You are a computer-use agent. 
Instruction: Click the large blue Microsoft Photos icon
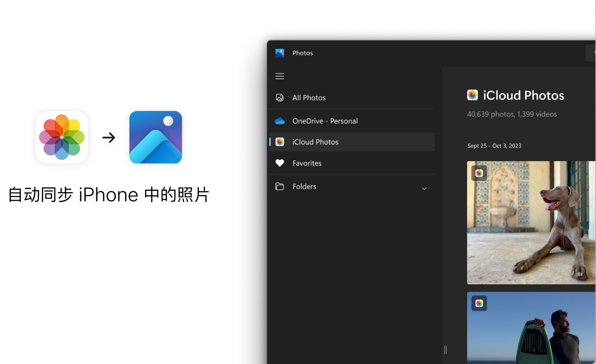(x=156, y=137)
